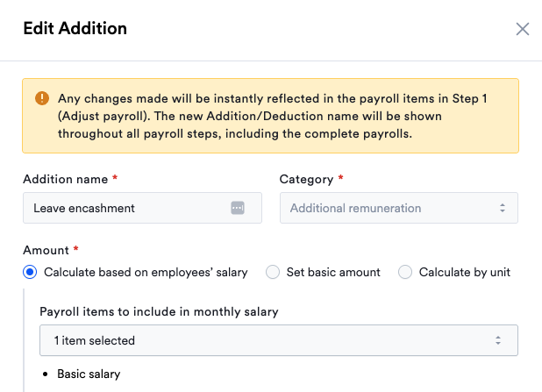Choose the 'Set basic amount' radio option
The width and height of the screenshot is (542, 392).
click(273, 273)
